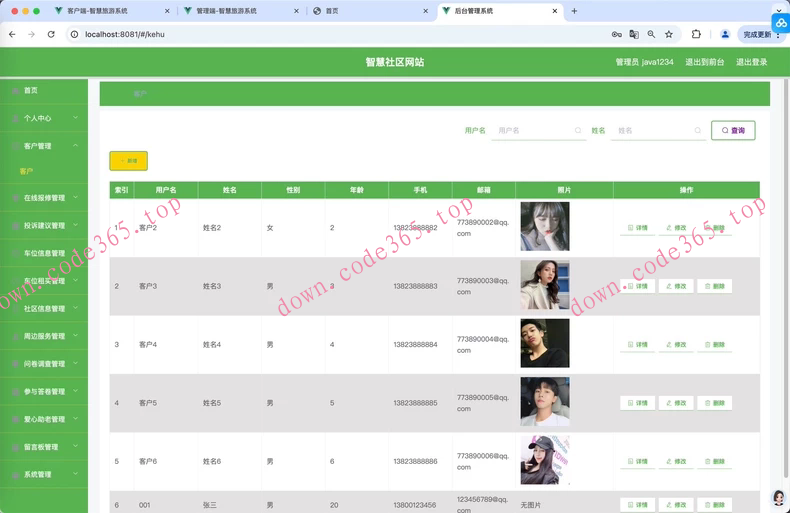Click the 用户名 column header

[166, 190]
